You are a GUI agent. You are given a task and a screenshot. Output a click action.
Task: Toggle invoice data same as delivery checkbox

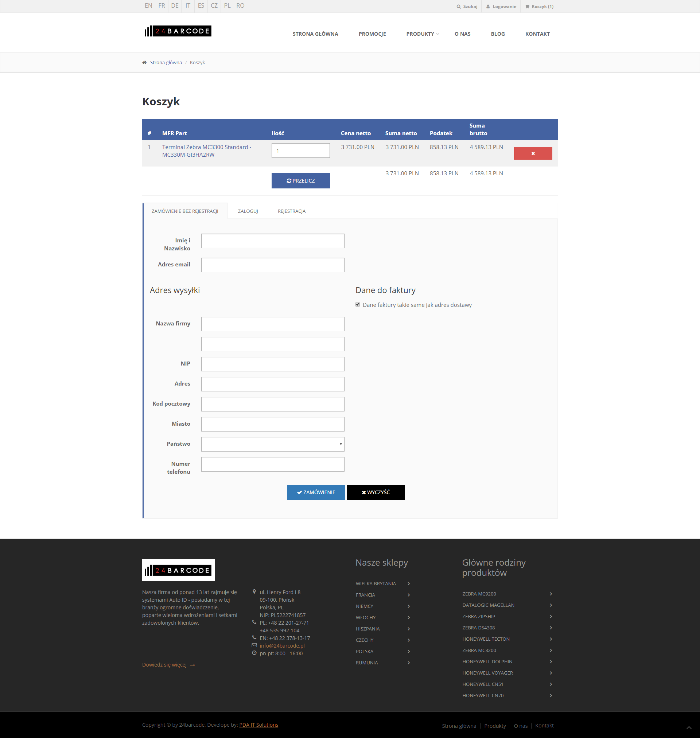point(357,305)
